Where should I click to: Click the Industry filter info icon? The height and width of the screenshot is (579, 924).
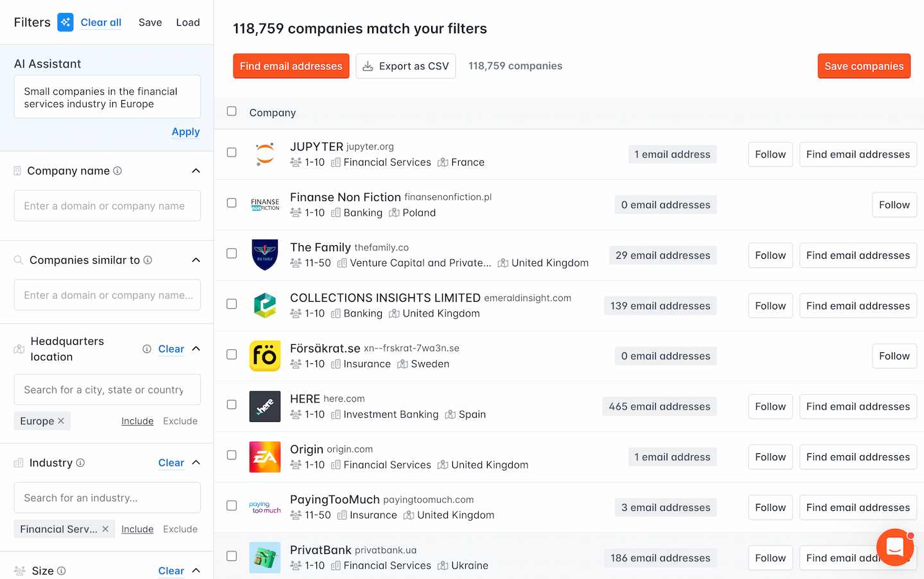80,463
